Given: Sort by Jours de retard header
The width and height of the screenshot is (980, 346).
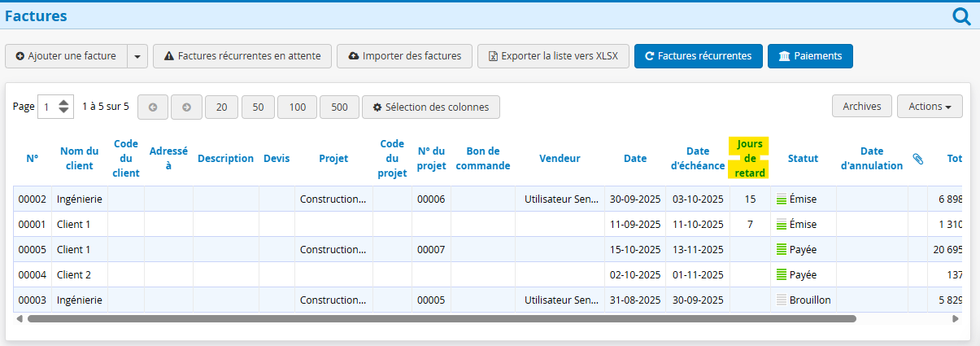Looking at the screenshot, I should [749, 159].
